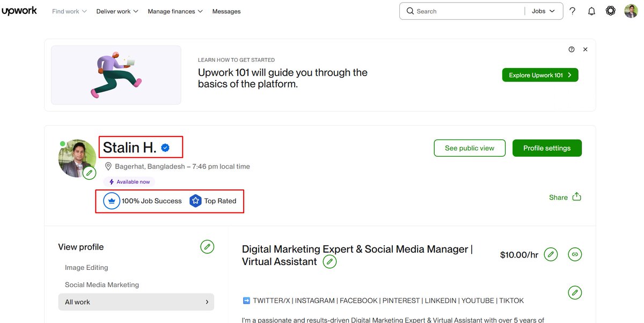Expand the Deliver work menu

click(x=117, y=11)
